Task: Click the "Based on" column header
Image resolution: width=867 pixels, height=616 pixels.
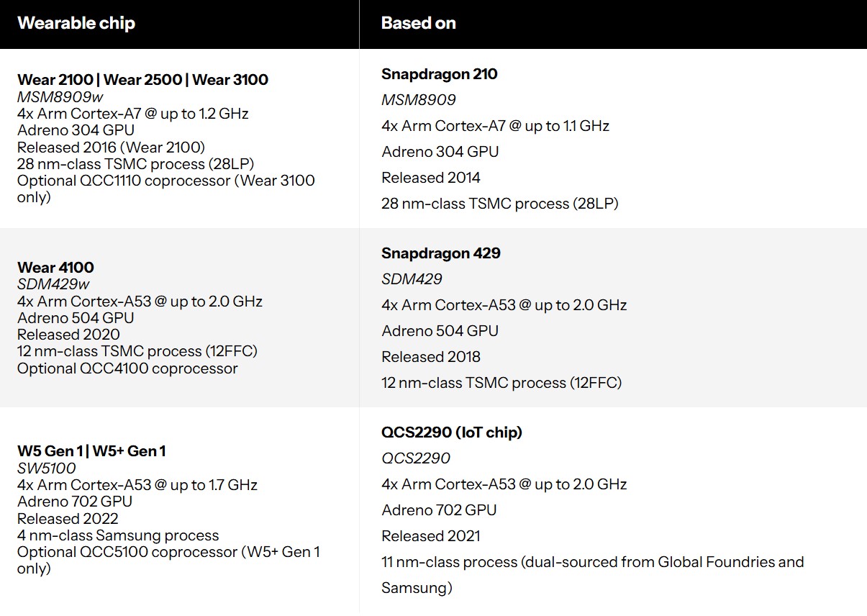Action: point(418,23)
